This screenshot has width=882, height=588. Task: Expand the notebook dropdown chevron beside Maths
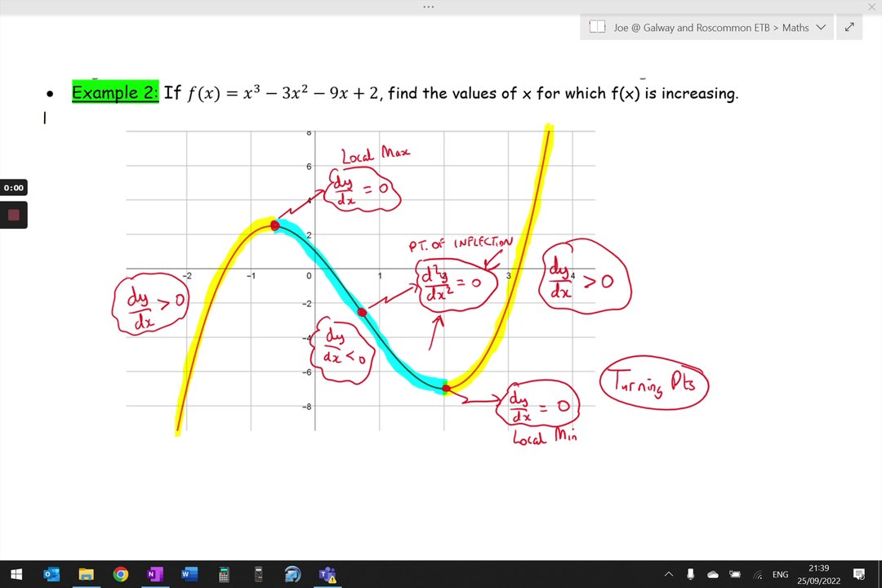[x=821, y=27]
